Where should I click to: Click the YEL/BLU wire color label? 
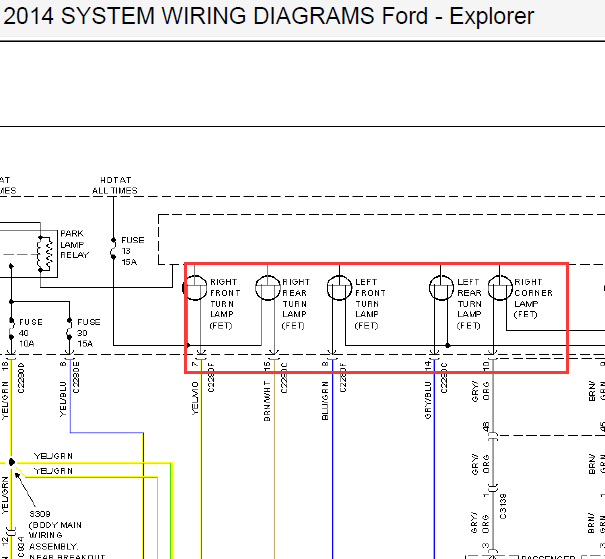coord(63,399)
